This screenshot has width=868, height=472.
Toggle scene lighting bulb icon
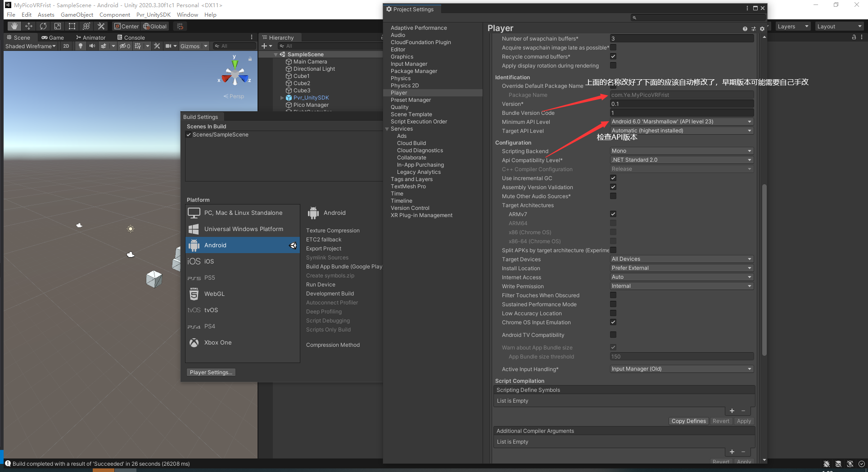pyautogui.click(x=81, y=46)
